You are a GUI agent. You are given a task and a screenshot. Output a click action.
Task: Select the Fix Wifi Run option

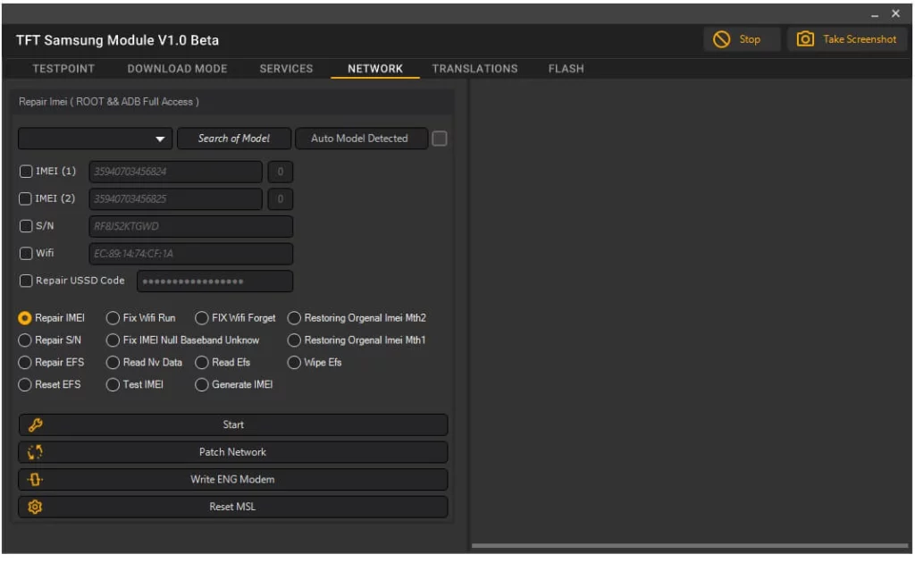(113, 318)
